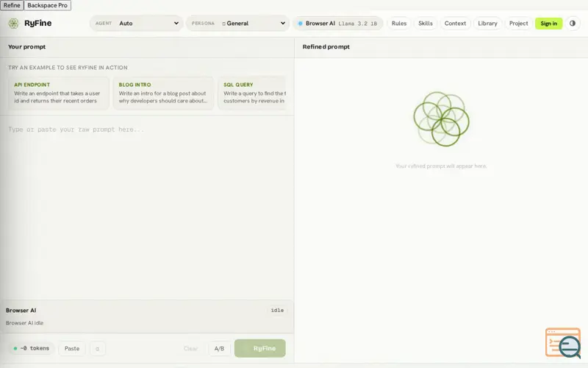Click the 'Your prompt' heading
This screenshot has width=588, height=368.
click(x=26, y=46)
